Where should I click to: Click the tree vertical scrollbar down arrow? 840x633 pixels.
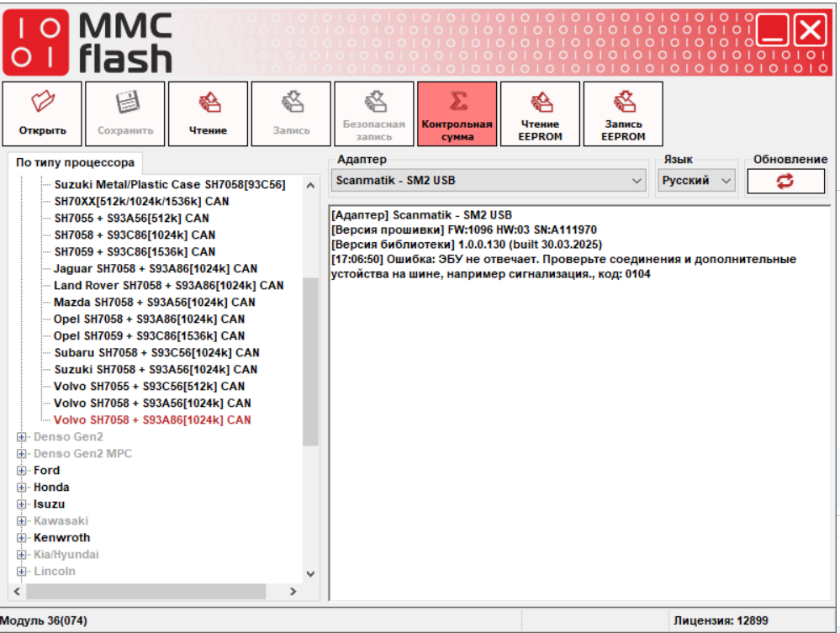310,573
